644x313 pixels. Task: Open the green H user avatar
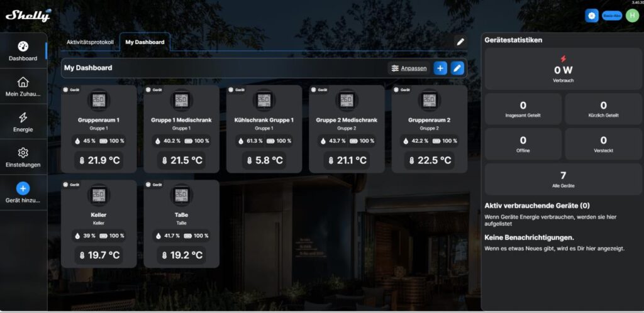pyautogui.click(x=631, y=16)
